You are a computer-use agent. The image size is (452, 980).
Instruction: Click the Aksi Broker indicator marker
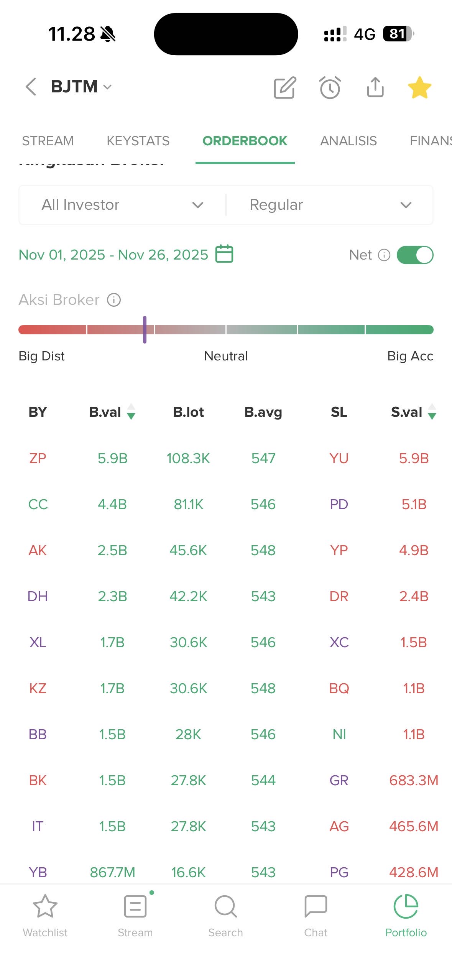pyautogui.click(x=145, y=330)
